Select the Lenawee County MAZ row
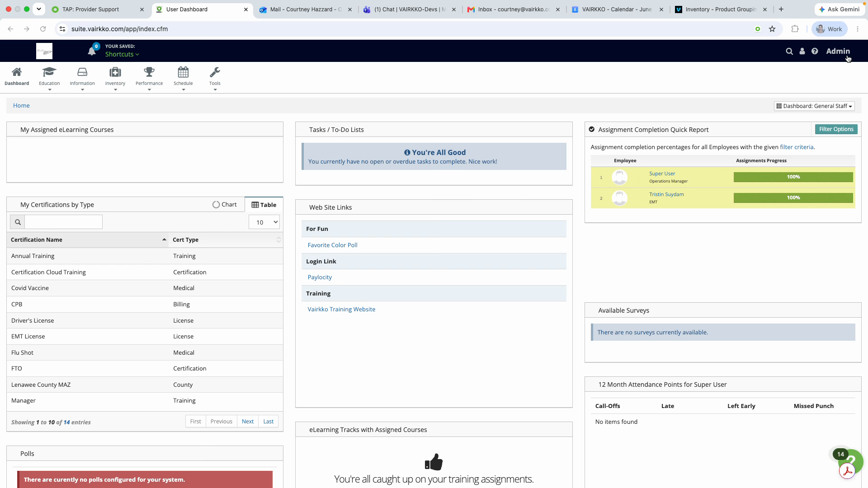868x488 pixels. 145,385
